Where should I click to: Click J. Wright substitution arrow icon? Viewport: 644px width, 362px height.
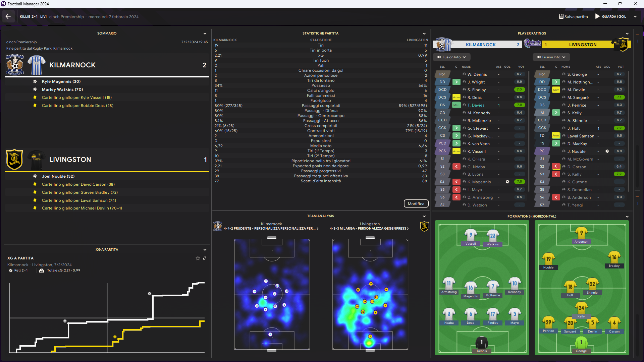point(456,82)
